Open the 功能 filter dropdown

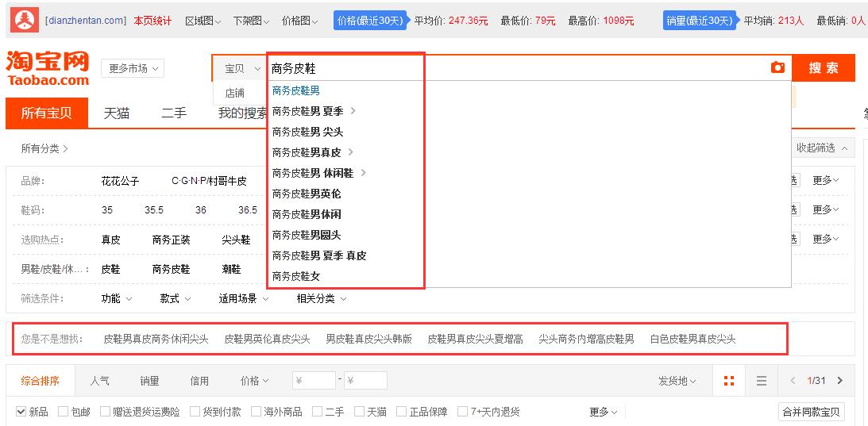pos(116,298)
